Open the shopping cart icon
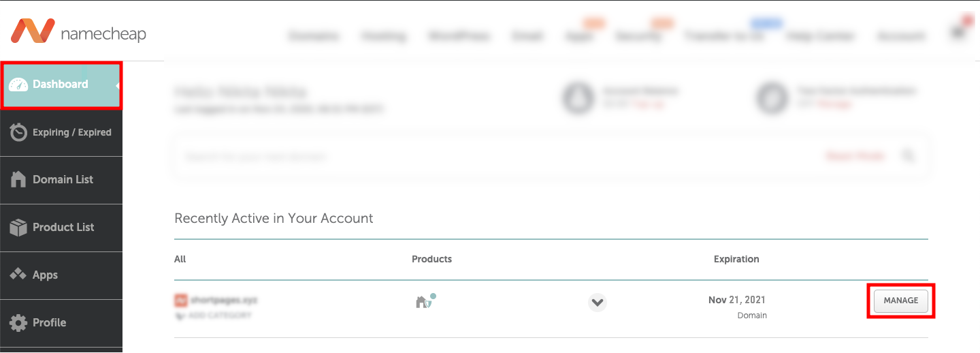This screenshot has height=353, width=980. (958, 33)
